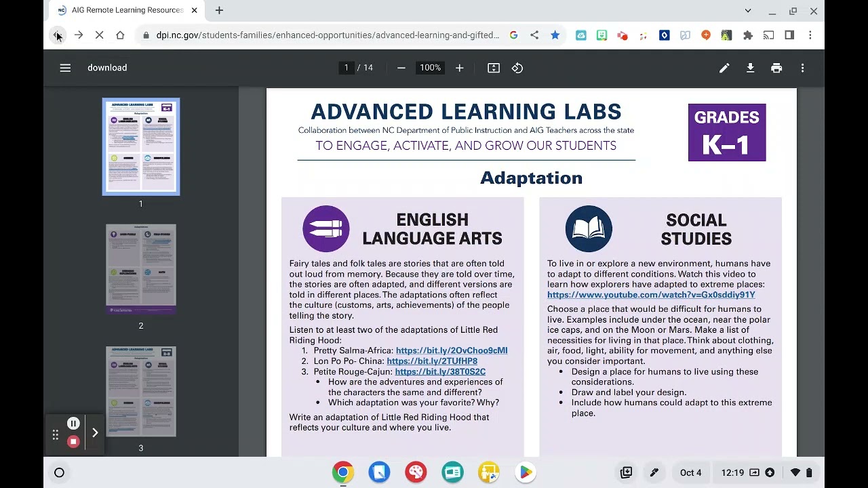
Task: Open PDF viewer more actions menu
Action: coord(802,68)
